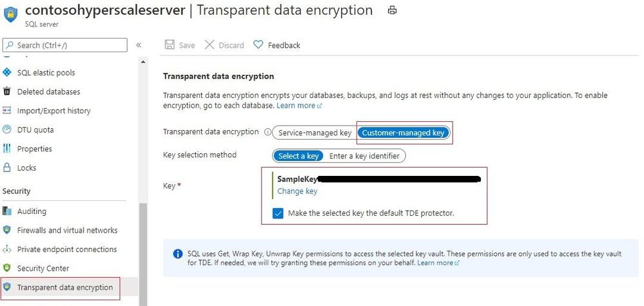Click the Save toolbar button
The image size is (644, 306).
pos(180,45)
